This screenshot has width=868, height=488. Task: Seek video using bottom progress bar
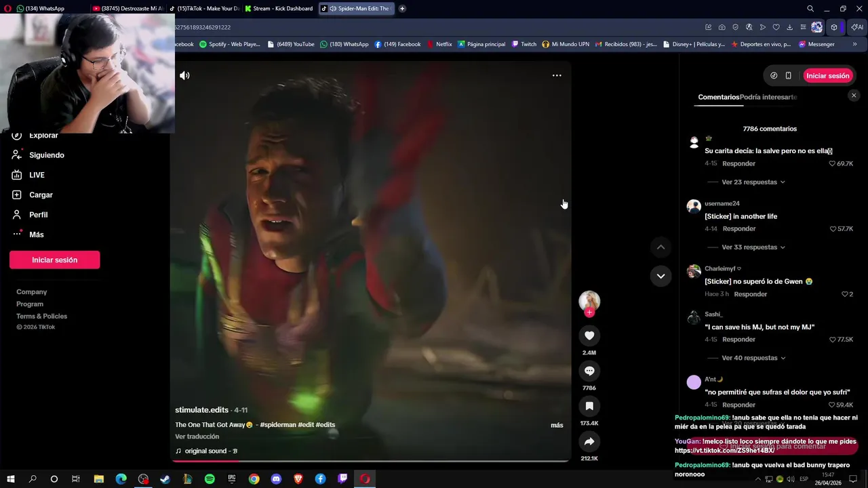pos(370,461)
